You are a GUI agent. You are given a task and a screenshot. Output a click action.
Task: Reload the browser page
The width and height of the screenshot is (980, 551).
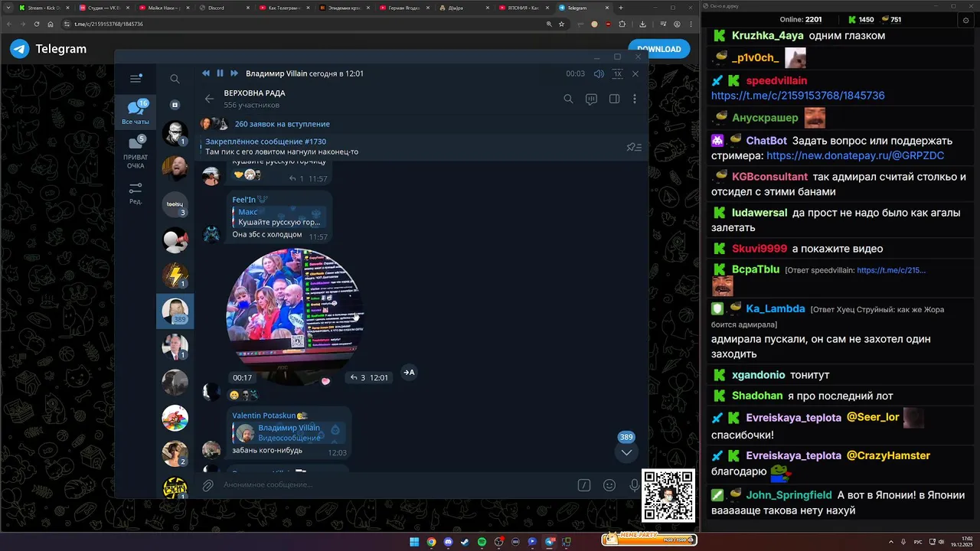tap(36, 24)
